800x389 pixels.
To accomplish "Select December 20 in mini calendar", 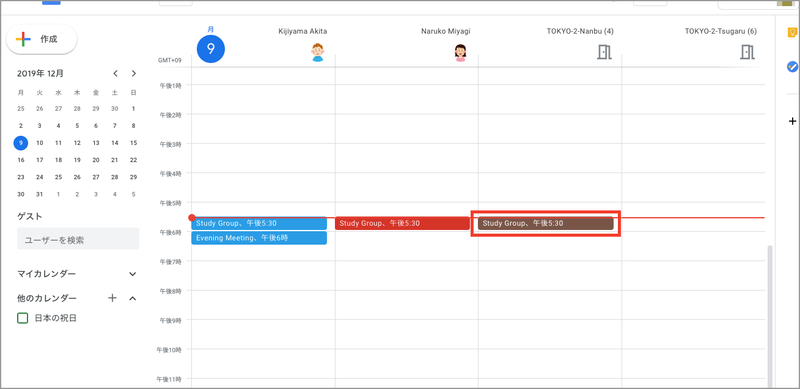I will pos(96,160).
